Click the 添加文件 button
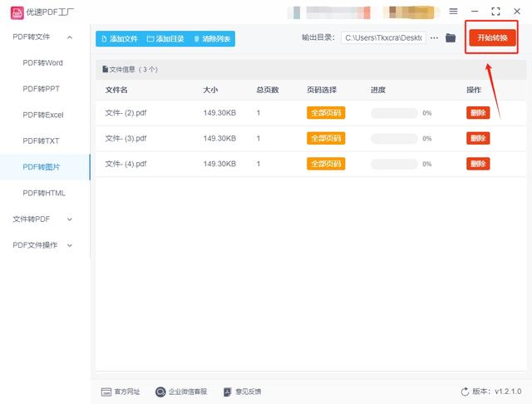Viewport: 532px width, 404px height. point(120,39)
